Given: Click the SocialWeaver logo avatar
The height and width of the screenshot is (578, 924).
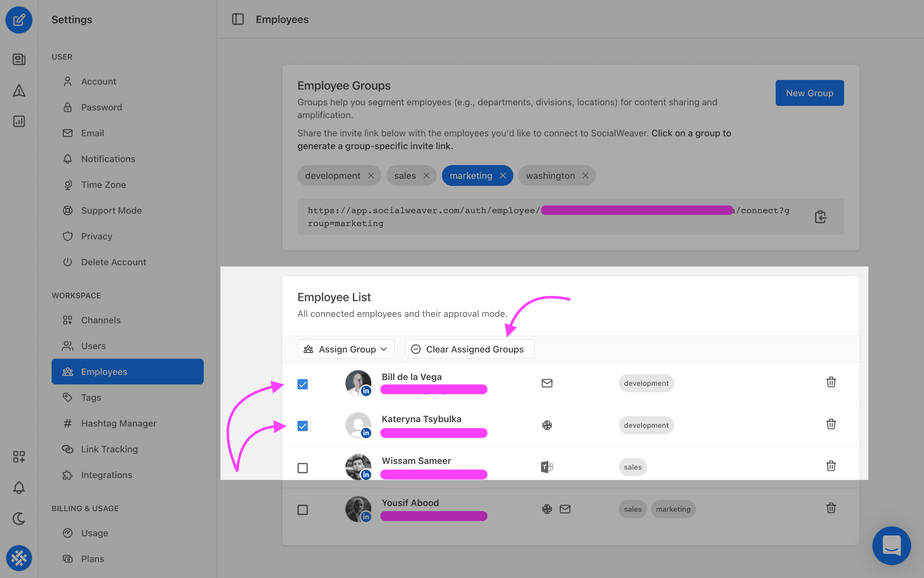Looking at the screenshot, I should pyautogui.click(x=19, y=558).
